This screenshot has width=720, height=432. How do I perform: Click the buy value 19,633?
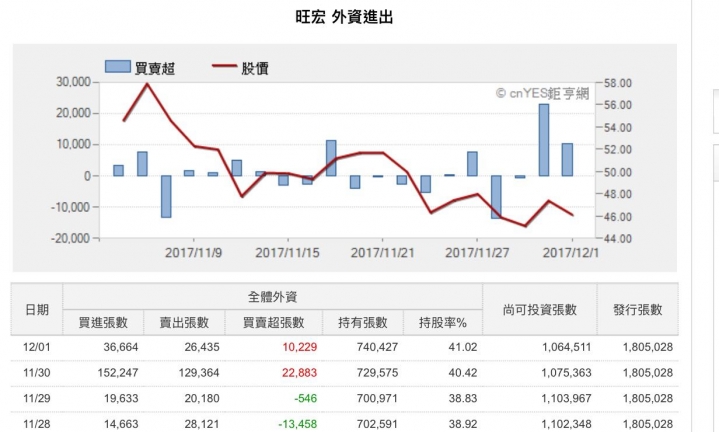(121, 398)
